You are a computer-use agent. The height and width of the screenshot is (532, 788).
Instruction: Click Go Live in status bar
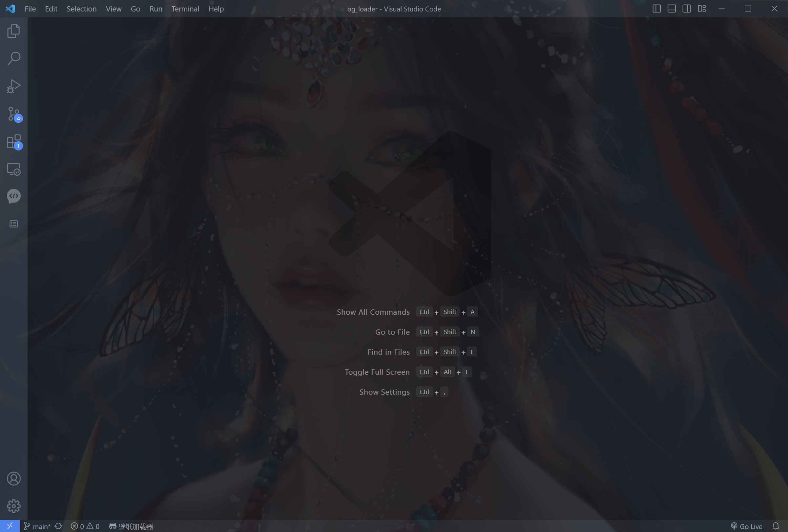[747, 526]
